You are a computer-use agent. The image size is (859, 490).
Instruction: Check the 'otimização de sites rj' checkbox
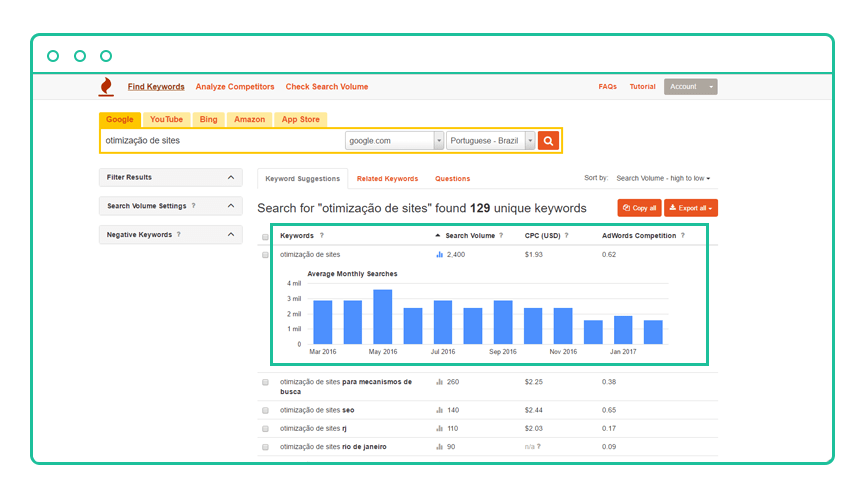coord(265,429)
